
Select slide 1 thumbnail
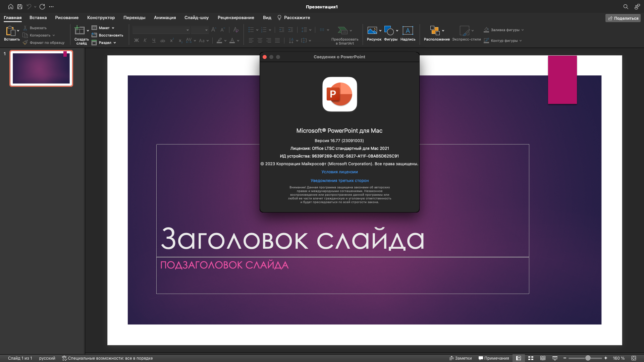pyautogui.click(x=41, y=68)
